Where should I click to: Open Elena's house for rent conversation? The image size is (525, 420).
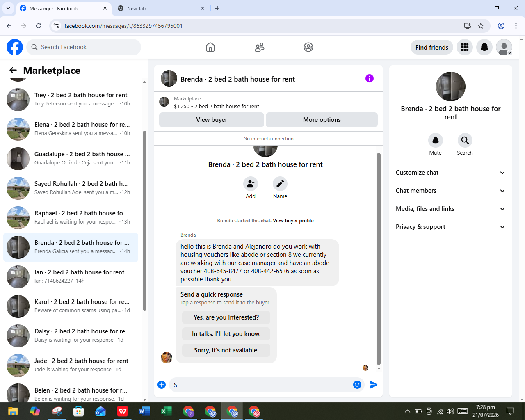[71, 129]
